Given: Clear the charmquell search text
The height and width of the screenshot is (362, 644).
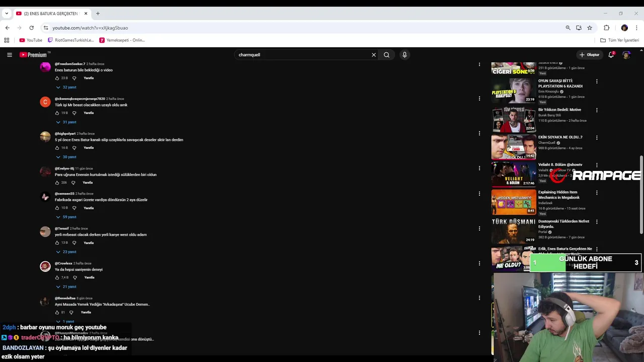Looking at the screenshot, I should [x=373, y=55].
